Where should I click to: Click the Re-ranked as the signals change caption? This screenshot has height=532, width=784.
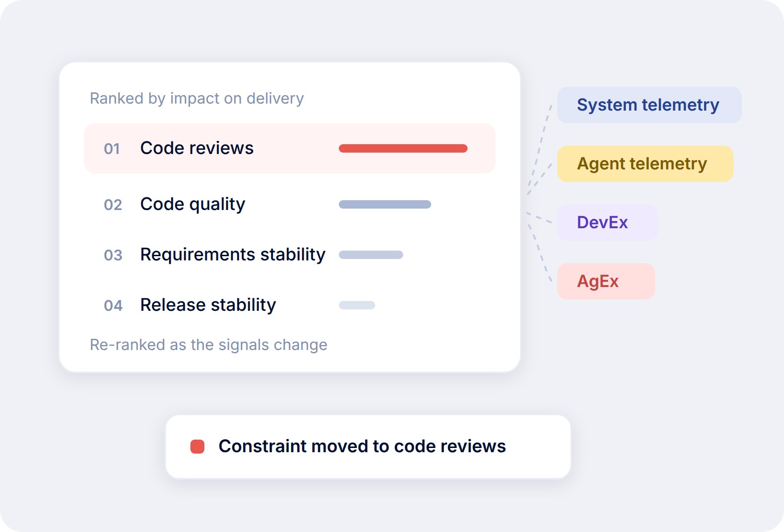pos(209,345)
